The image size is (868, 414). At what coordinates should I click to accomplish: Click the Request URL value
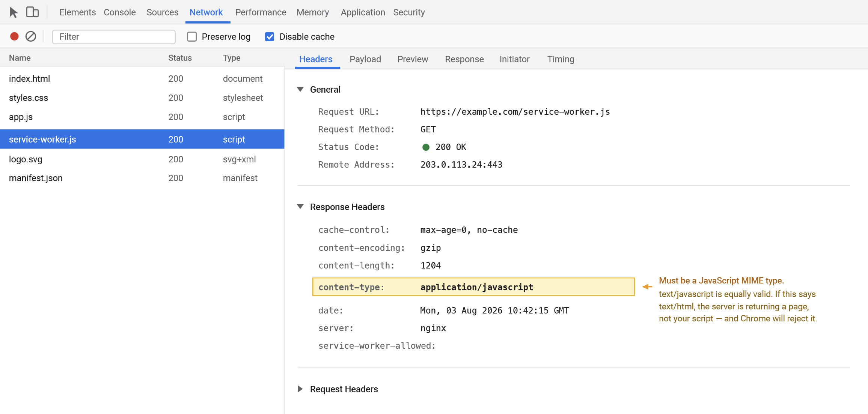tap(515, 112)
